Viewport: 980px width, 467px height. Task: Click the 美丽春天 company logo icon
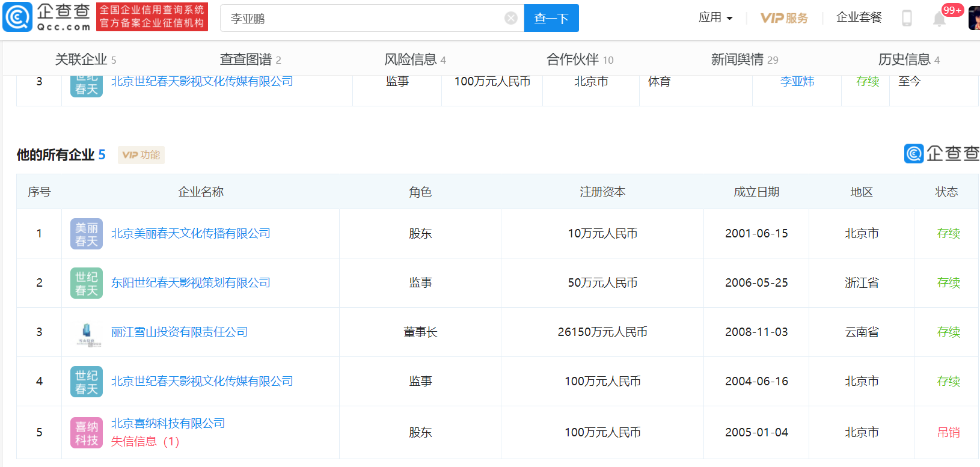(87, 234)
